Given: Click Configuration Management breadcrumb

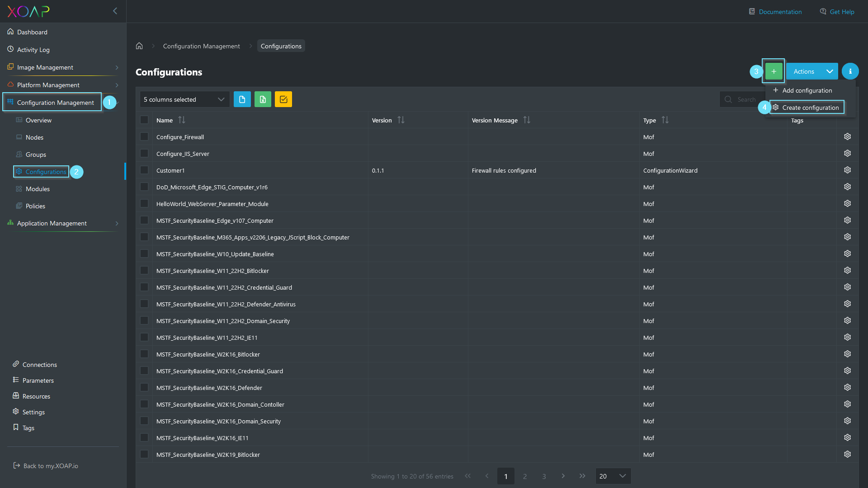Looking at the screenshot, I should click(x=202, y=46).
